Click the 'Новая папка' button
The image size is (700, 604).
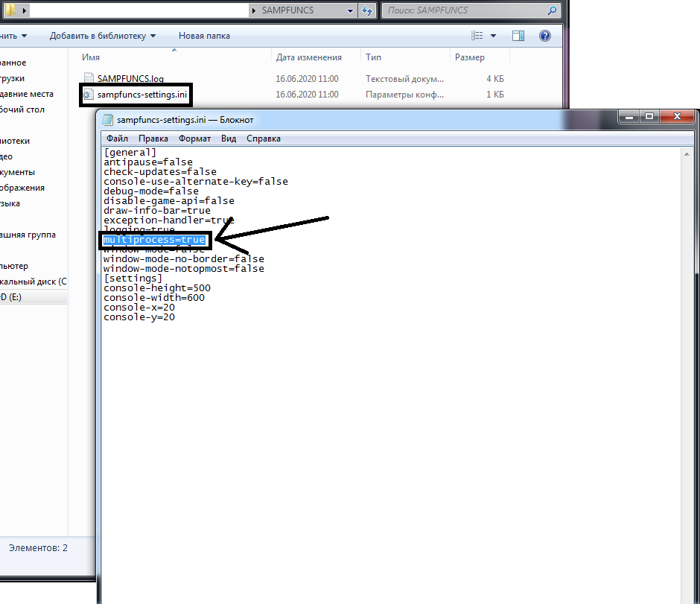(x=204, y=36)
